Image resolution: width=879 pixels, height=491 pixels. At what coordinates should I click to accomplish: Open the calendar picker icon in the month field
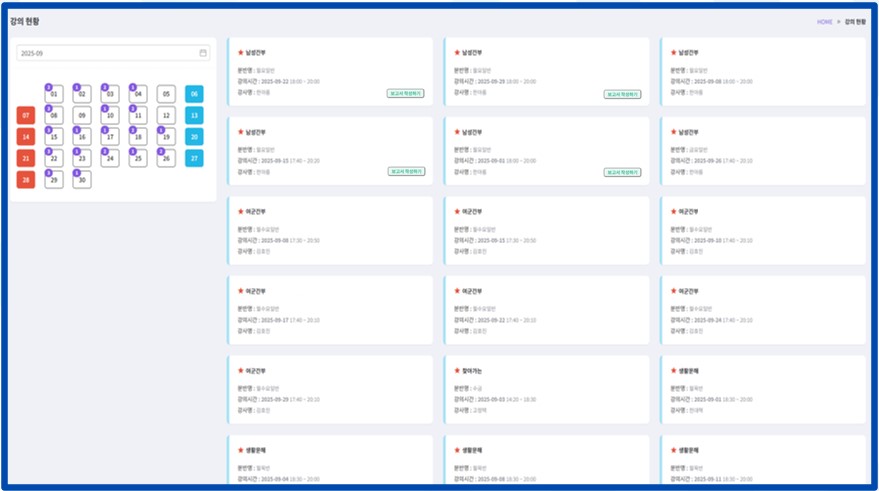pyautogui.click(x=203, y=53)
